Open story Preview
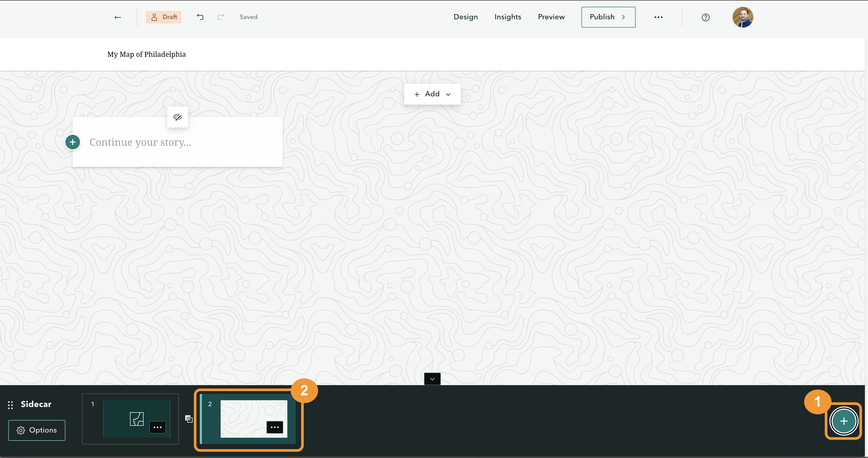 coord(551,17)
